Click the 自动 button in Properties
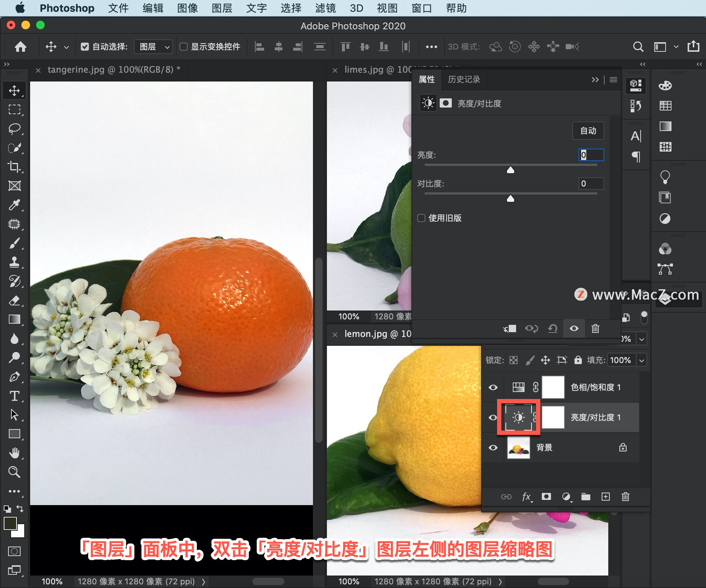The image size is (706, 588). tap(588, 130)
